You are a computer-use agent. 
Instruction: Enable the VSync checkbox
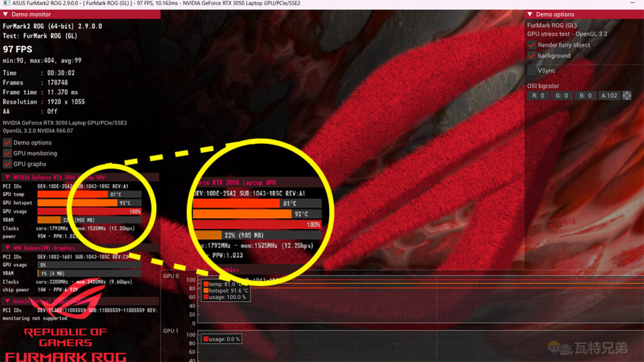click(x=532, y=70)
